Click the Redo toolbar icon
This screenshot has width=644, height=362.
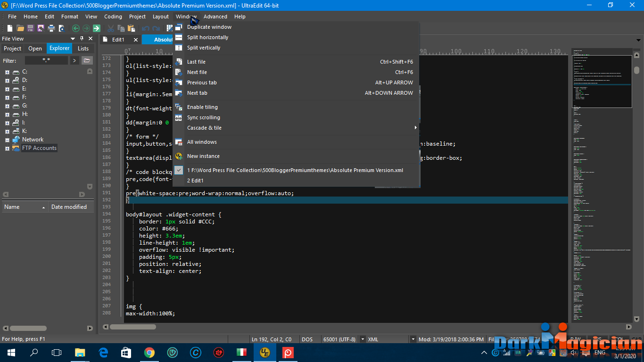pyautogui.click(x=156, y=28)
